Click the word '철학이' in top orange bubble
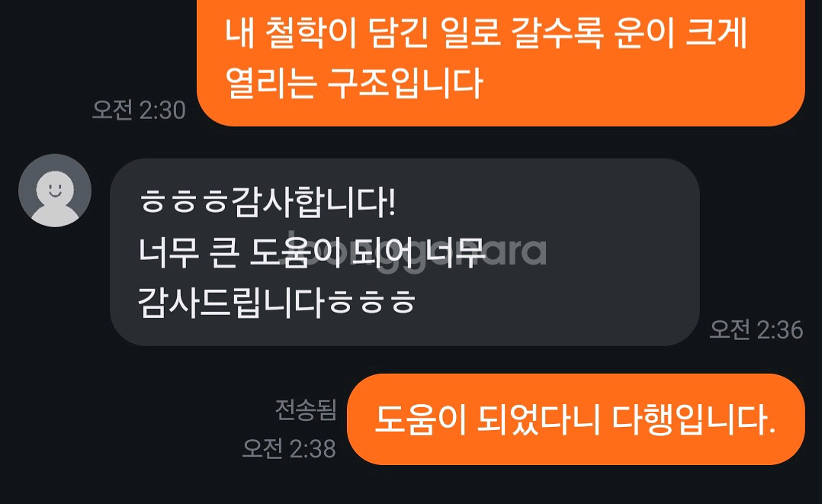 point(311,33)
